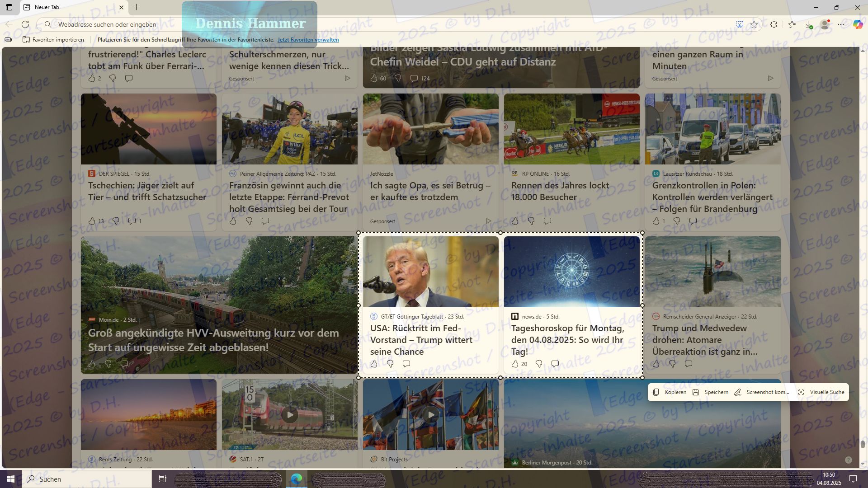Click the Jetzt Favoriten verwalten link
868x488 pixels.
tap(308, 40)
